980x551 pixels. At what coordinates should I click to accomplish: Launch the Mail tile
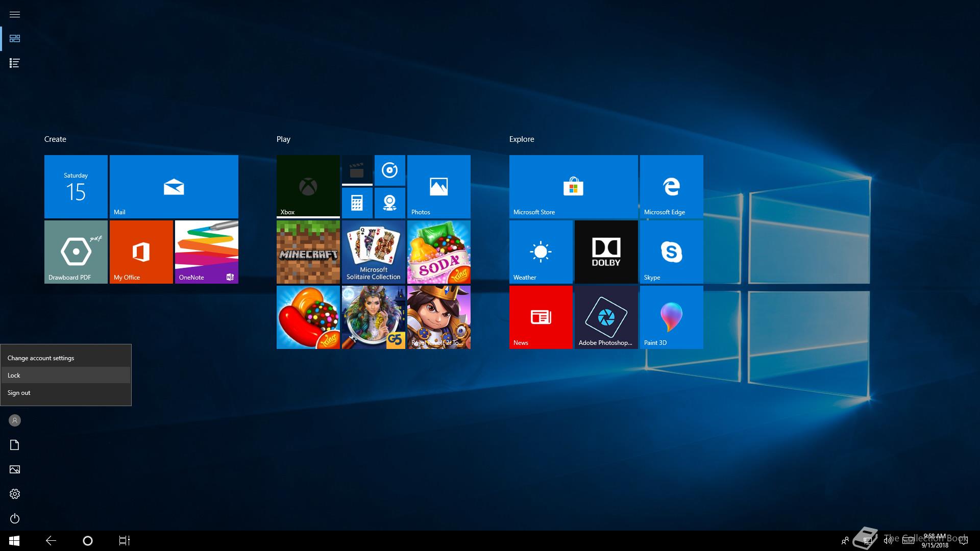(174, 187)
